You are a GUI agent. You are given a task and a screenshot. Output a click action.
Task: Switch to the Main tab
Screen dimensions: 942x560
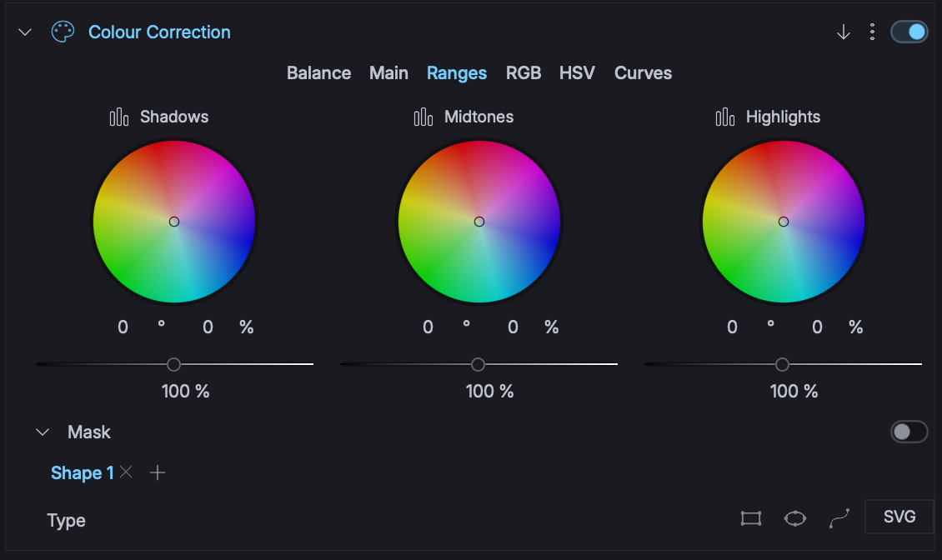(388, 72)
